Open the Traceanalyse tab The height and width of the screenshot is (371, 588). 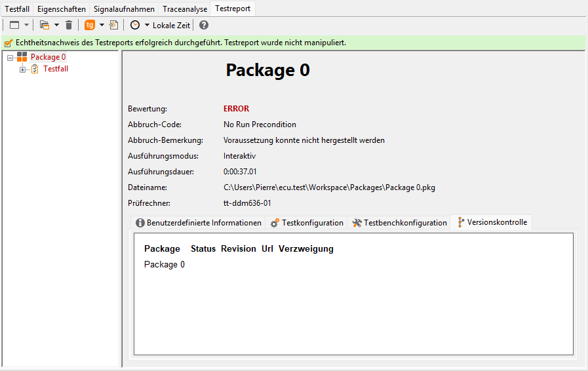(185, 9)
